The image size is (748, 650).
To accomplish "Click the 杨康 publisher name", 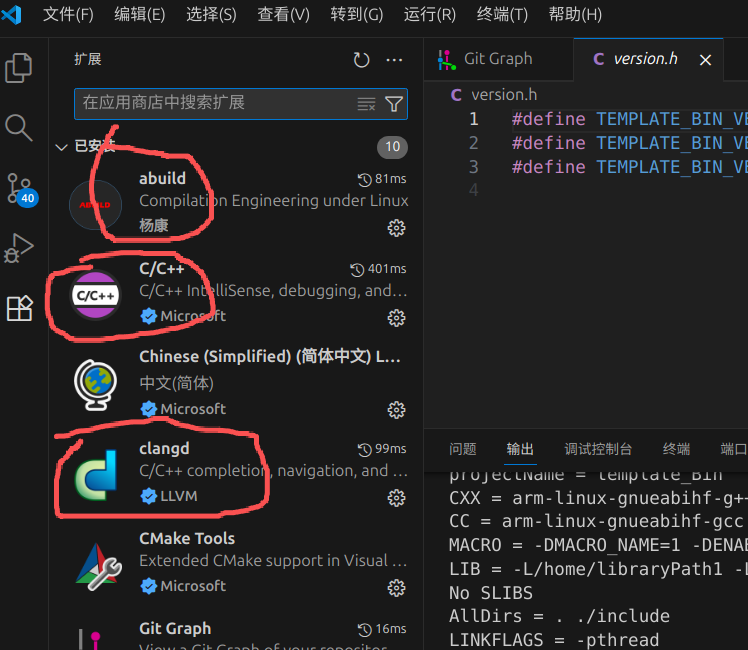I will coord(154,225).
